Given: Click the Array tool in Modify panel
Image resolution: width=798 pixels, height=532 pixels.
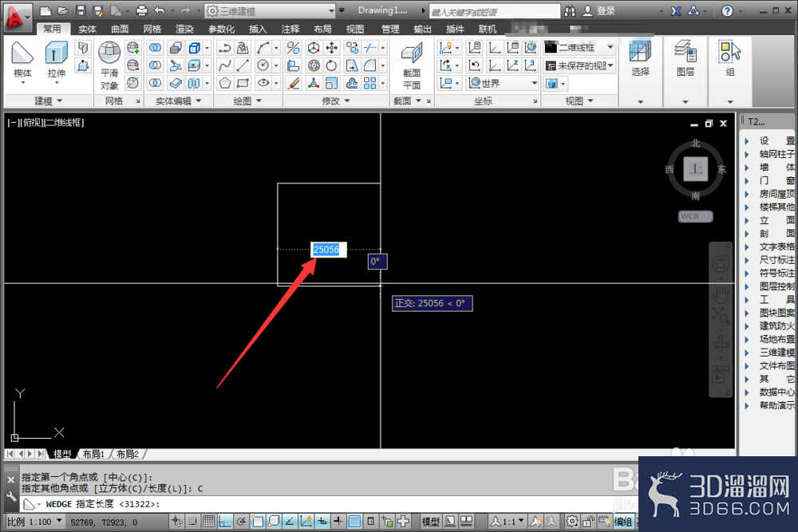Looking at the screenshot, I should pos(370,83).
